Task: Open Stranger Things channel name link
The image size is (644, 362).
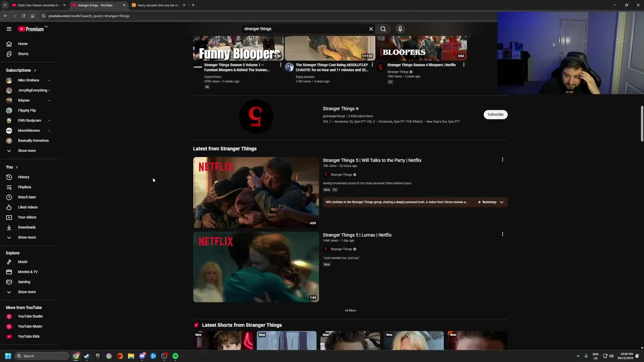Action: [339, 109]
